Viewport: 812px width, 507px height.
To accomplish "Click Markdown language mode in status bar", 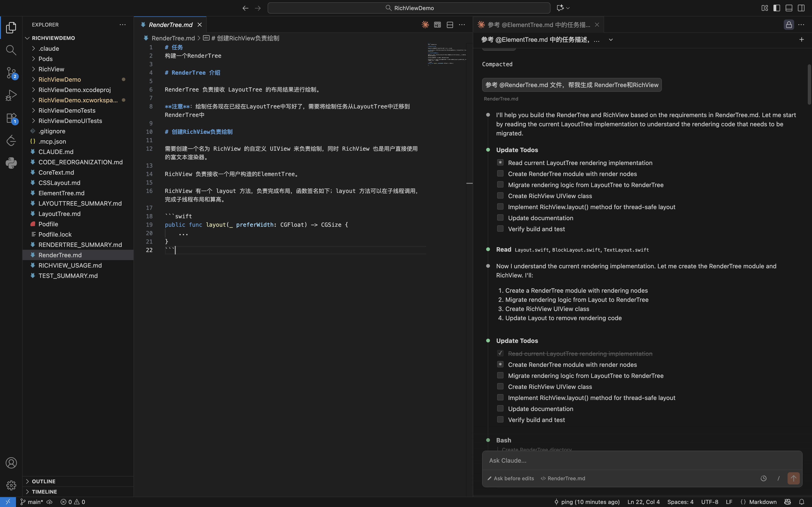I will click(x=762, y=502).
